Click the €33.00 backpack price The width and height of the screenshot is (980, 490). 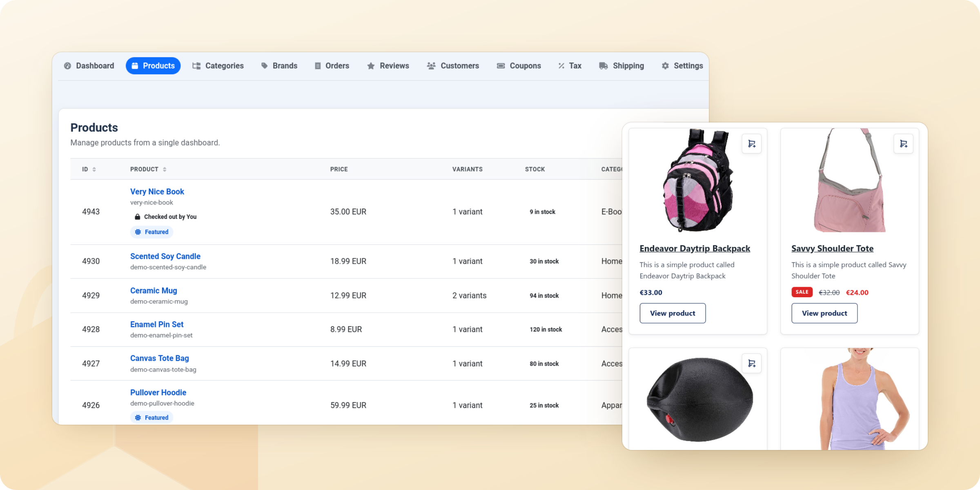tap(651, 292)
